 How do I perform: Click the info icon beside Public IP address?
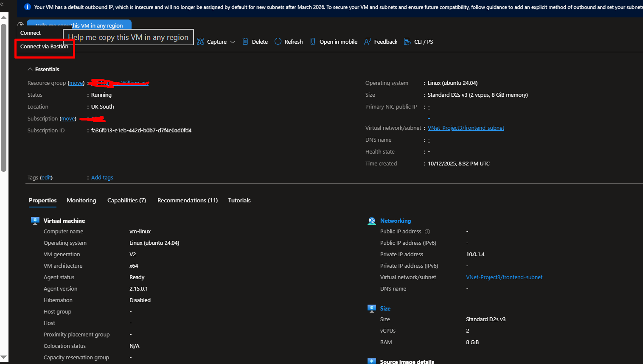(427, 232)
